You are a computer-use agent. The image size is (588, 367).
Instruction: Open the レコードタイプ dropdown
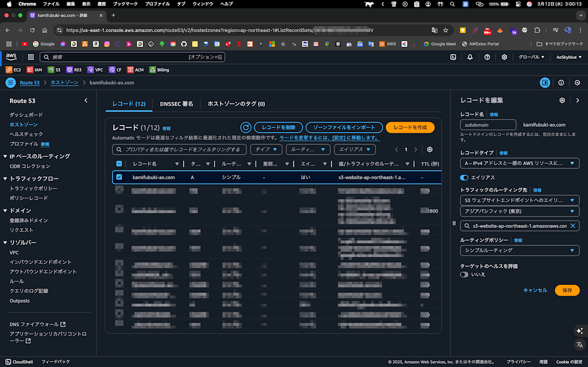(x=519, y=163)
